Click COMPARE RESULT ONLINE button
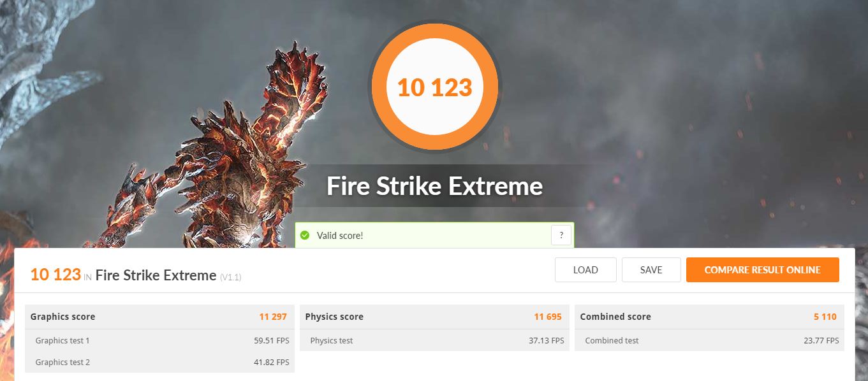Screen dimensions: 868x381 tap(763, 270)
